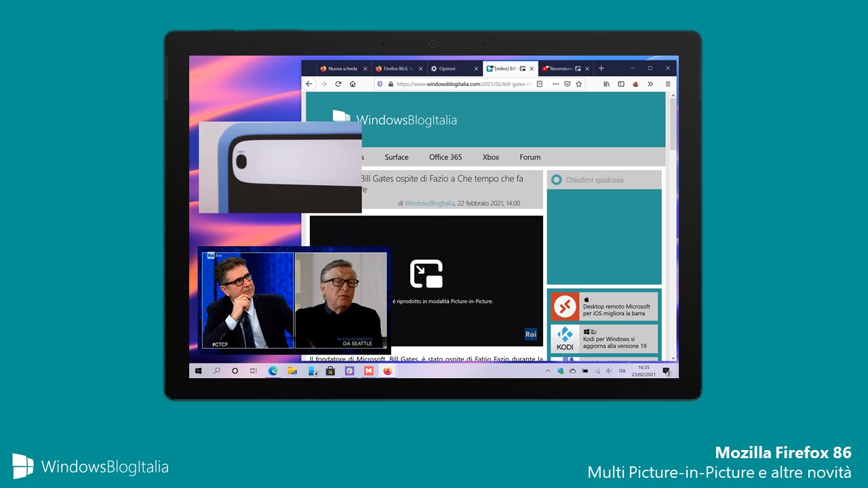
Task: Expand hidden system tray icons chevron
Action: pyautogui.click(x=548, y=371)
